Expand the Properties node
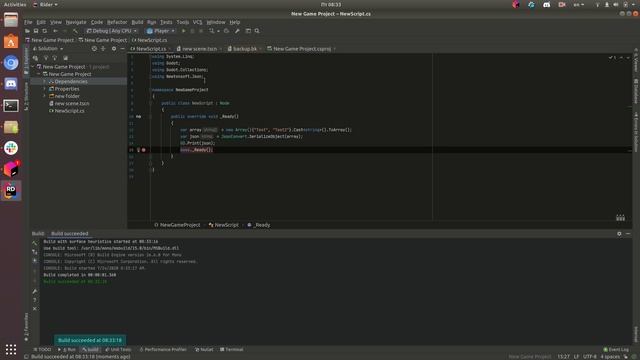Screen dimensions: 640x360 (x=44, y=89)
